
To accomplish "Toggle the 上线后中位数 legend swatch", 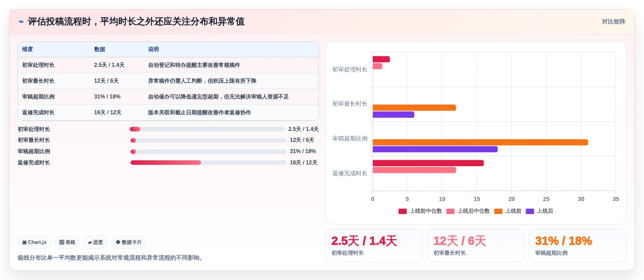I will point(450,211).
